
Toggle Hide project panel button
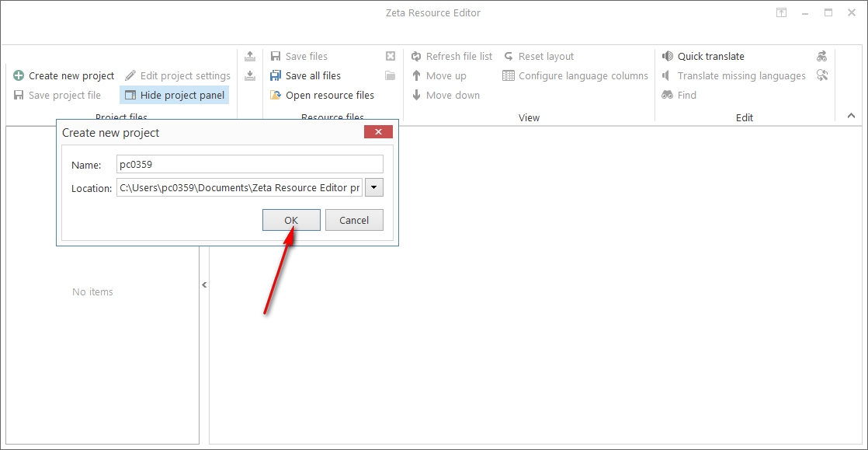coord(175,96)
